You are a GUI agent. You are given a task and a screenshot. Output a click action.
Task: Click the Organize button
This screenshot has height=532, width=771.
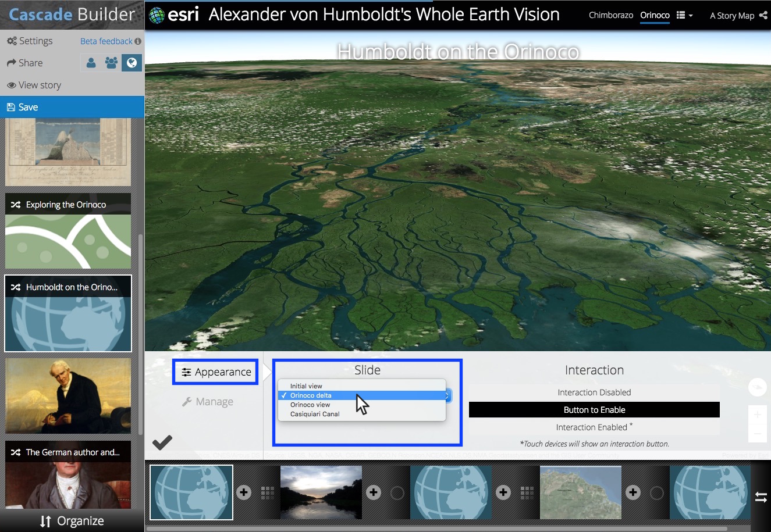[72, 521]
